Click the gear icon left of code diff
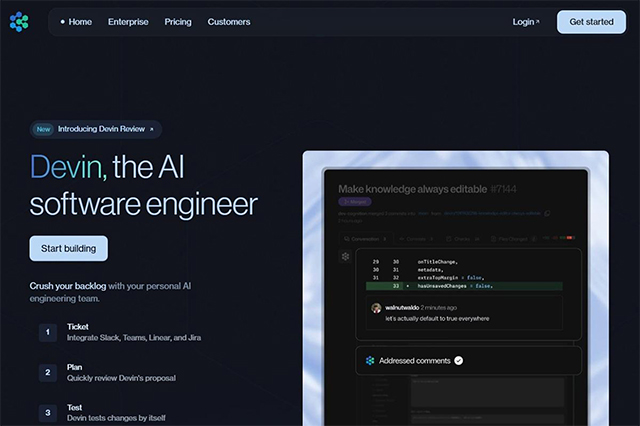Image resolution: width=640 pixels, height=426 pixels. 345,257
